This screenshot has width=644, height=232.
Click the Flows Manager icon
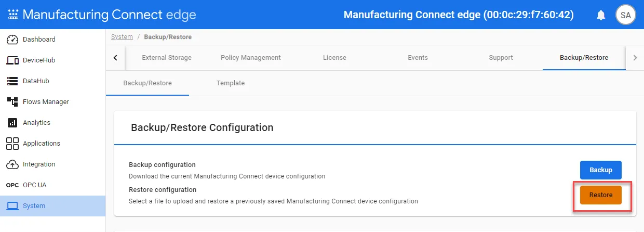[12, 102]
